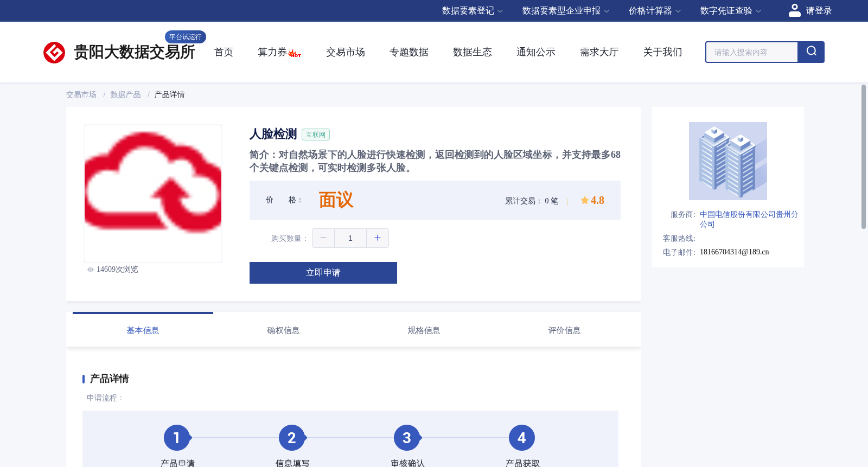The image size is (868, 467).
Task: Open the 需求大厅 nav item
Action: pos(599,52)
